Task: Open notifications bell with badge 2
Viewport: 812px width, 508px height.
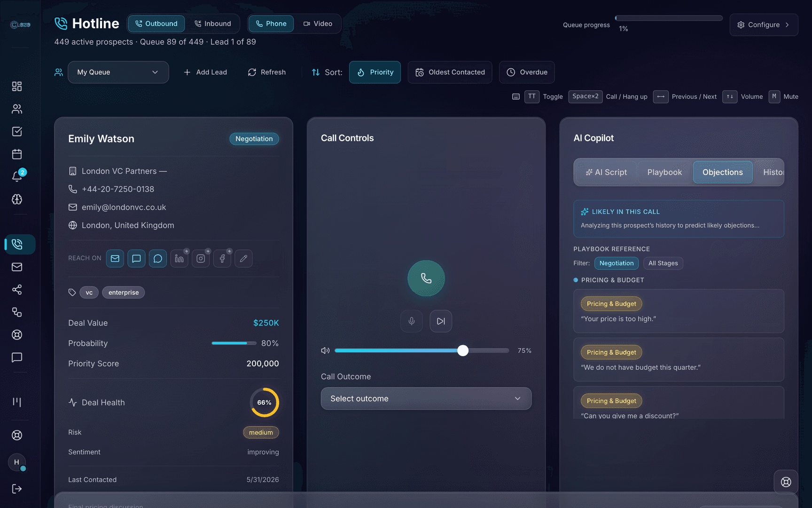Action: (17, 176)
